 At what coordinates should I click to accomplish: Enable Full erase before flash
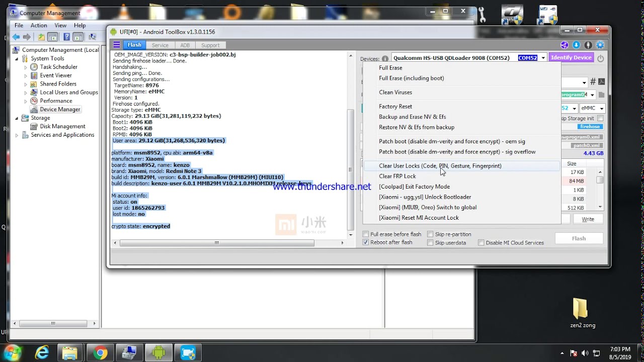[x=366, y=234]
